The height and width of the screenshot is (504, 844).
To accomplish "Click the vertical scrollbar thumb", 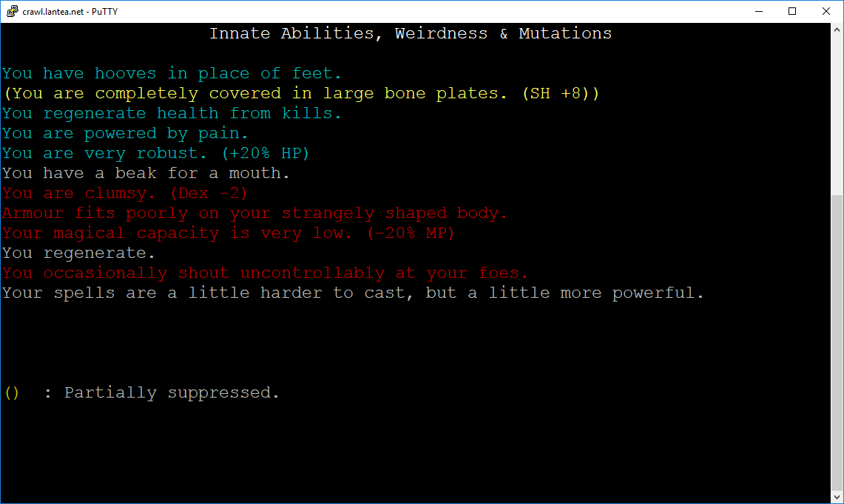I will click(837, 342).
